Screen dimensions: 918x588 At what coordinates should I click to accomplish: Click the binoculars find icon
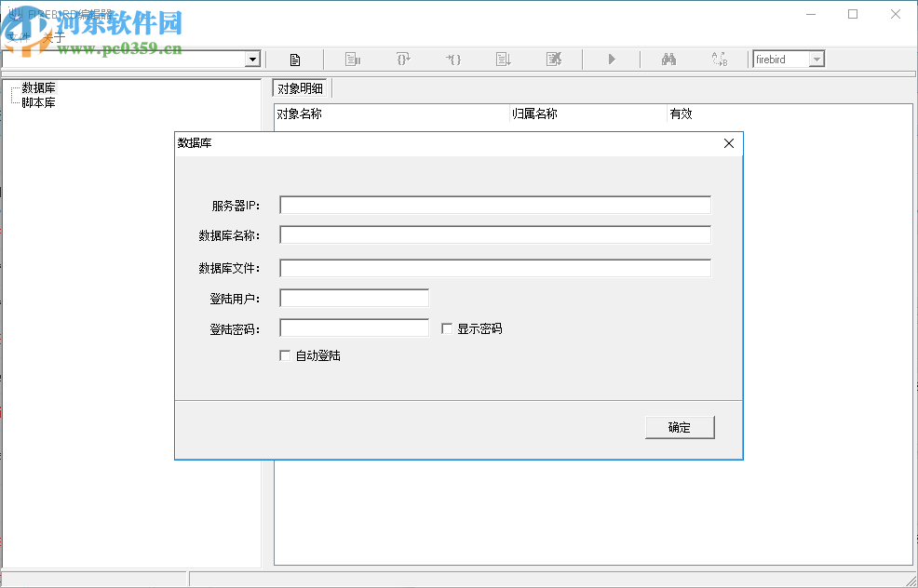(x=668, y=60)
